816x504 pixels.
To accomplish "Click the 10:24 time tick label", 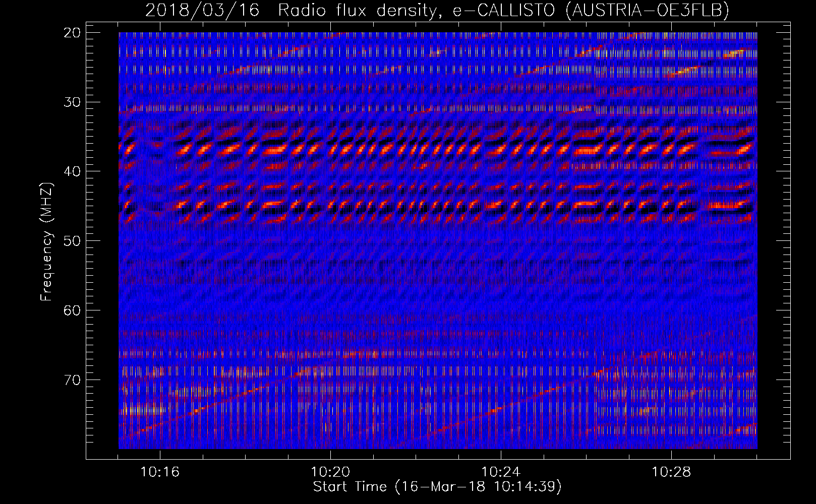I will [x=501, y=472].
